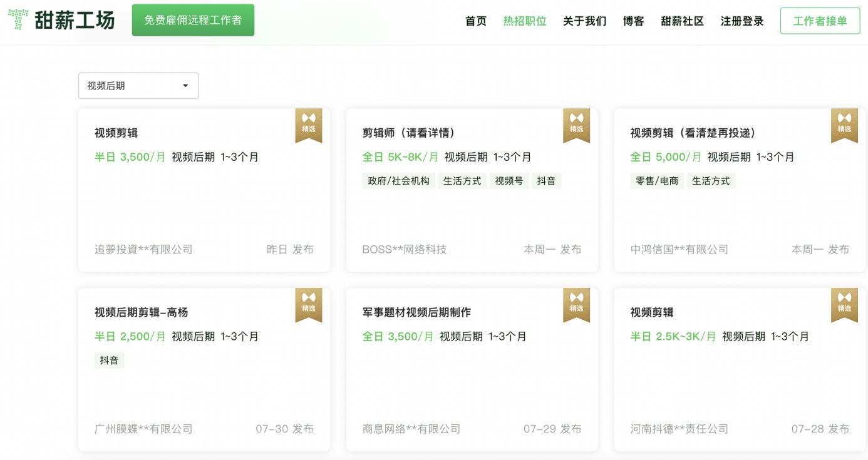This screenshot has height=460, width=868.
Task: Click the 07-30 发布 date text
Action: (x=284, y=429)
